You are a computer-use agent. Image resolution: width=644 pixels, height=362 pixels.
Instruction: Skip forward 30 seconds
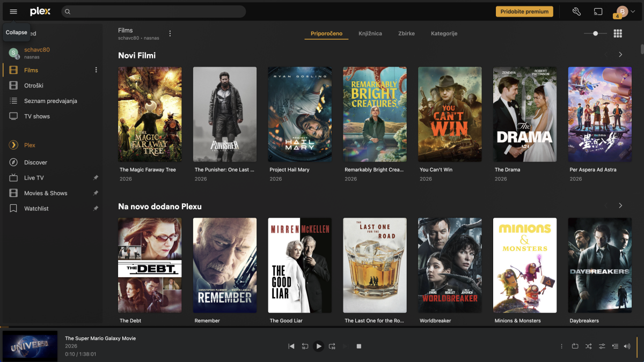coord(332,346)
